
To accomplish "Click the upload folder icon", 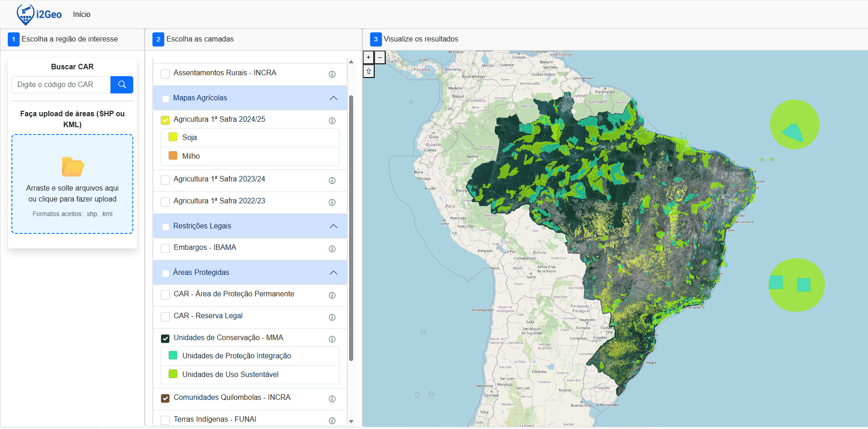I will tap(73, 167).
